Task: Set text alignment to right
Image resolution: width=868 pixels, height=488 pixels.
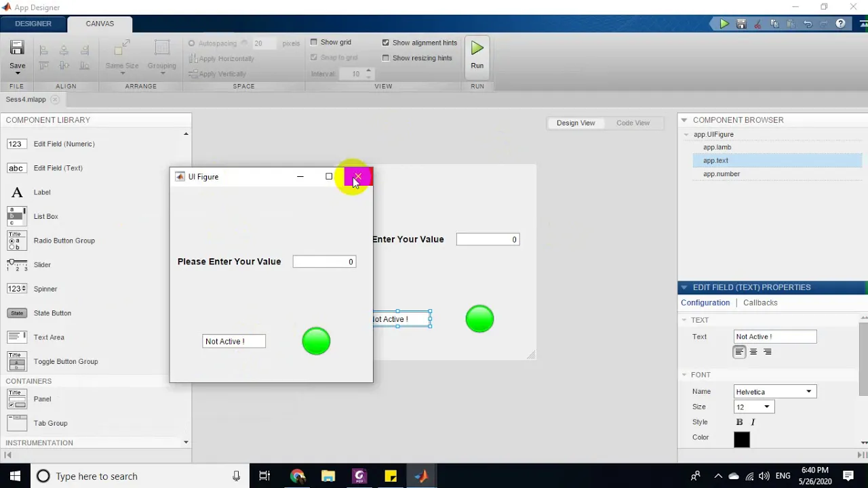Action: coord(768,352)
